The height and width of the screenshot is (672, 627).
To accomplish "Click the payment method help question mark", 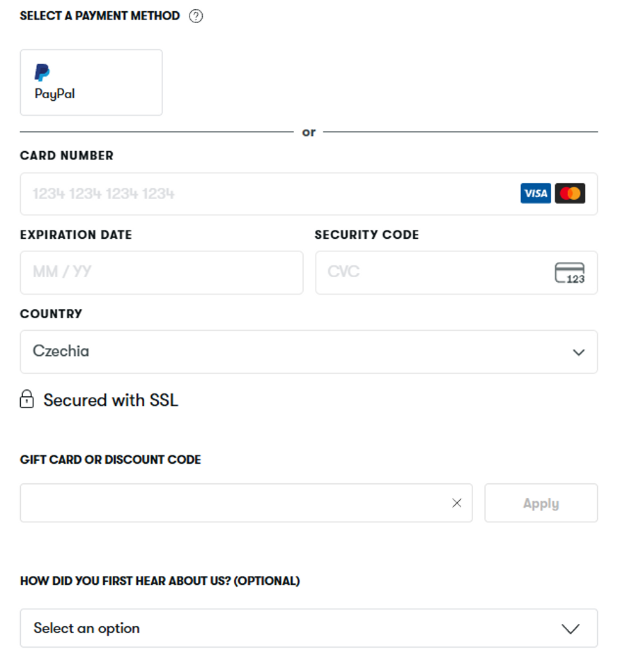I will (196, 16).
